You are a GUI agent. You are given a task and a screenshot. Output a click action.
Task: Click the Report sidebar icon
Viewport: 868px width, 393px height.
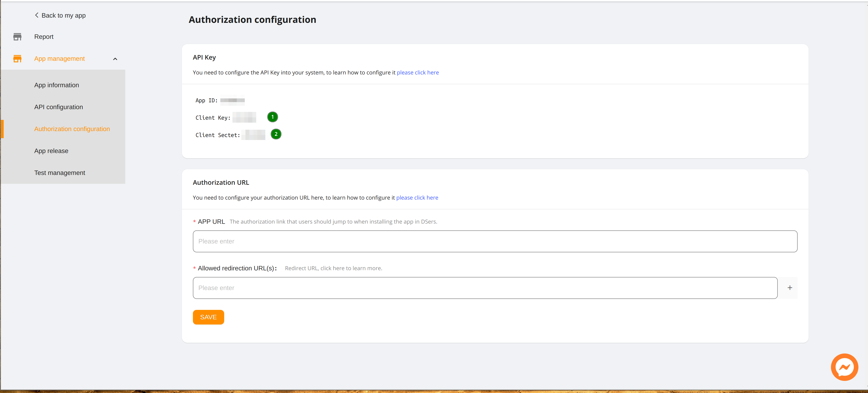pos(17,37)
